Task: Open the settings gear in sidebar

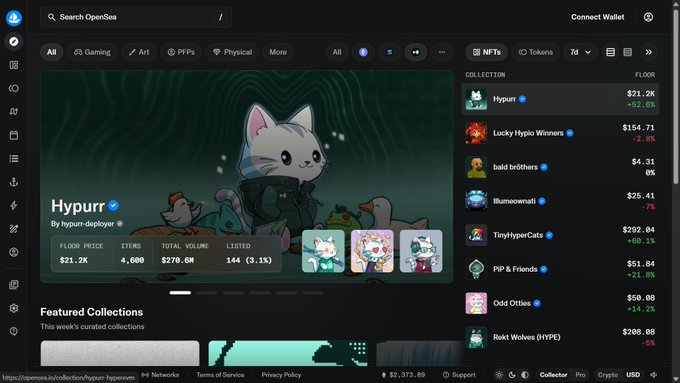Action: point(14,308)
